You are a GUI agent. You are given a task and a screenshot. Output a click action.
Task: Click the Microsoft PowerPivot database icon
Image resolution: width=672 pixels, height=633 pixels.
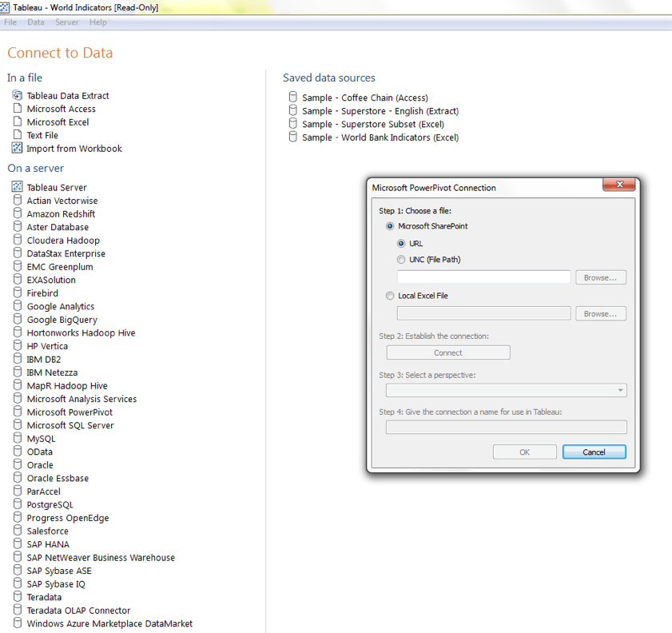[x=18, y=412]
